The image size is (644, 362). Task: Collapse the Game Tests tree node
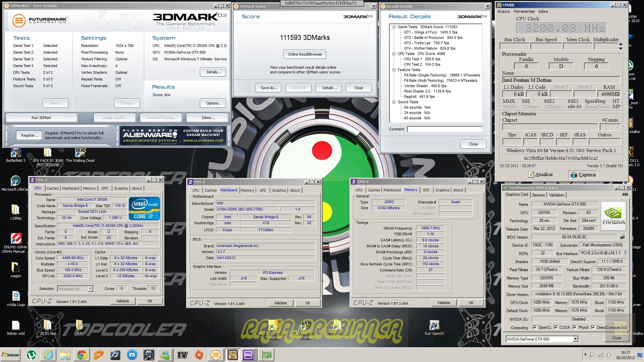point(394,27)
